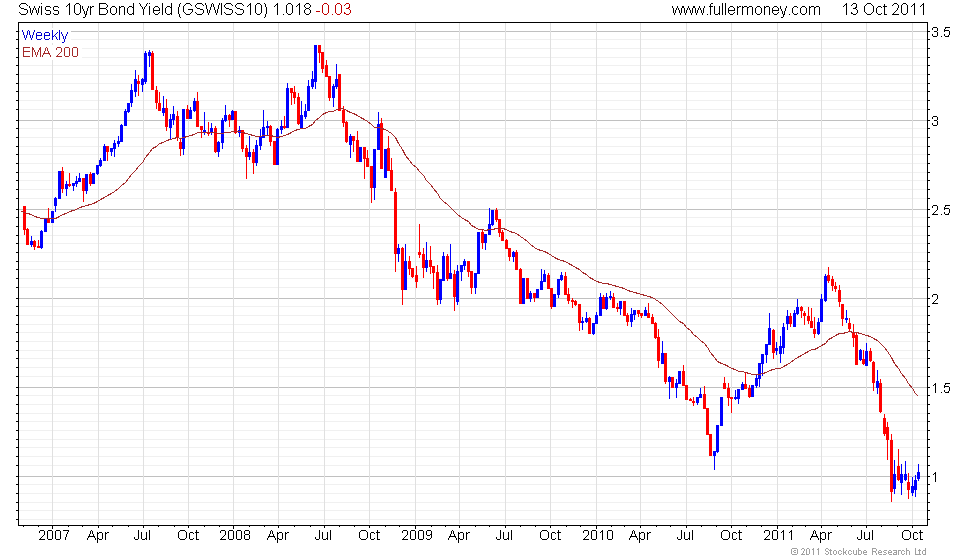Click the 2008 x-axis label
Image resolution: width=980 pixels, height=560 pixels.
(x=235, y=535)
